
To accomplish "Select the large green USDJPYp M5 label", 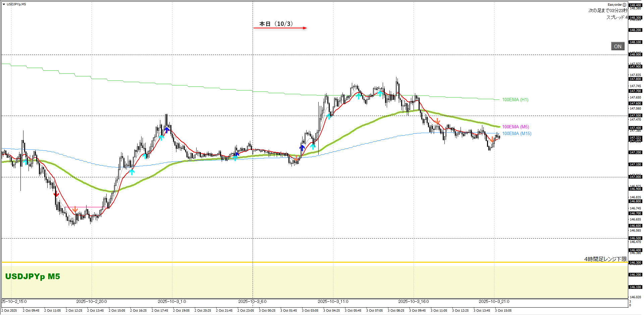I will (33, 276).
